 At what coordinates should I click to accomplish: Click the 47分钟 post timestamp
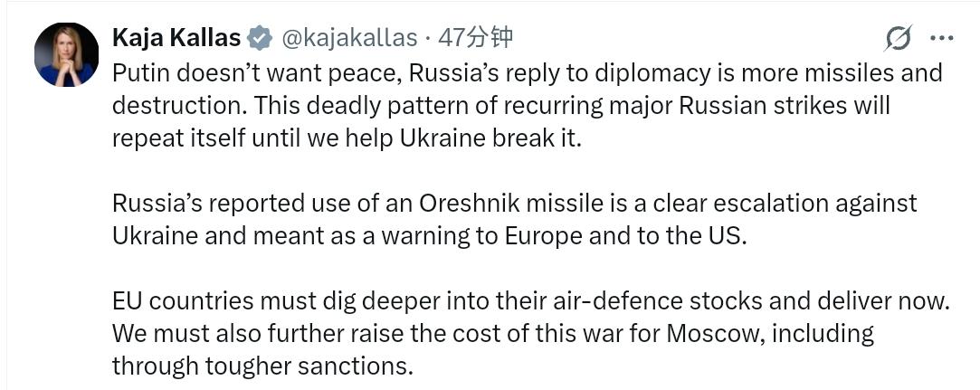(475, 38)
